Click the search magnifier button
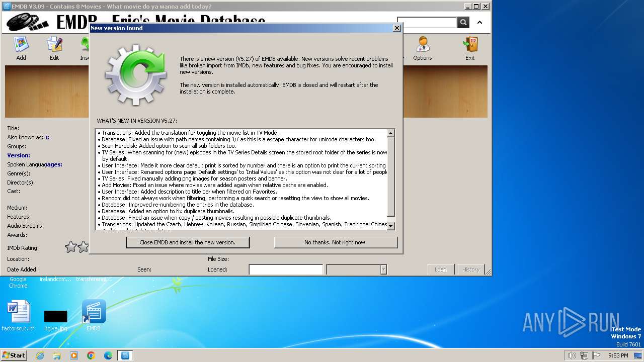This screenshot has height=362, width=644. pos(463,22)
